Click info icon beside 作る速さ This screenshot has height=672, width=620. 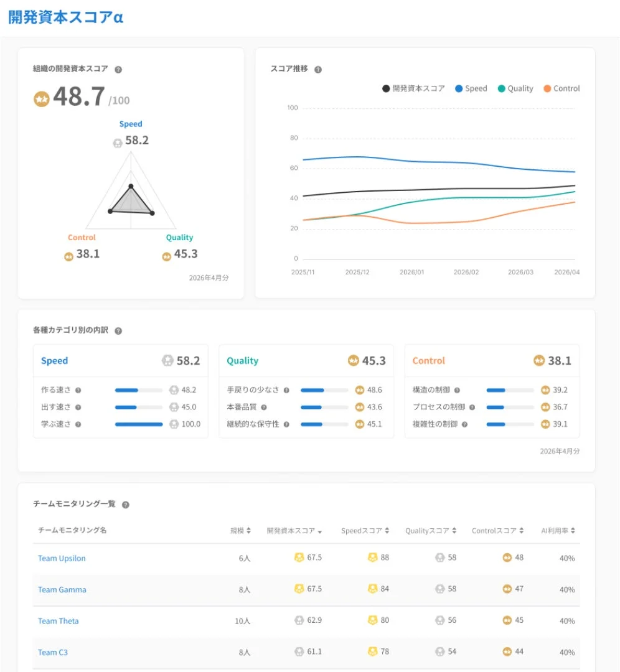[x=78, y=390]
